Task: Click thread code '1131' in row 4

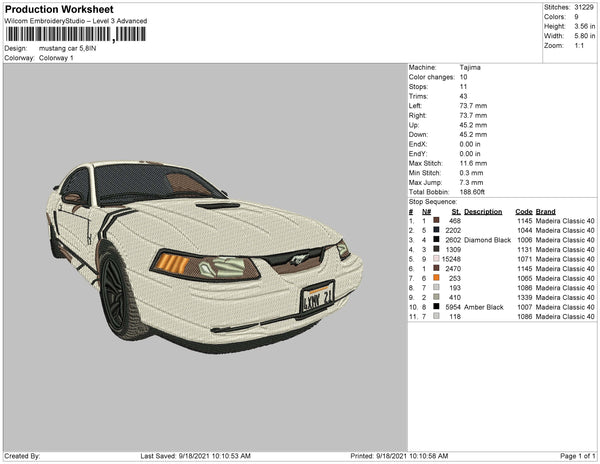Action: pyautogui.click(x=525, y=249)
